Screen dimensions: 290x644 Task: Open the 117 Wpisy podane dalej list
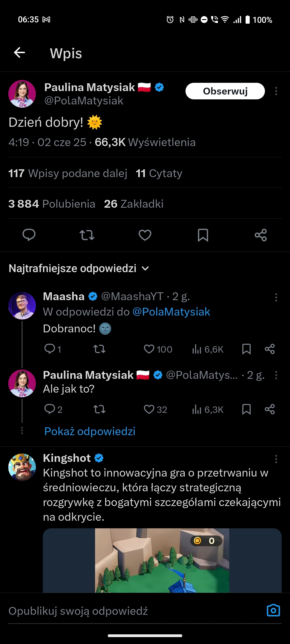pos(68,173)
